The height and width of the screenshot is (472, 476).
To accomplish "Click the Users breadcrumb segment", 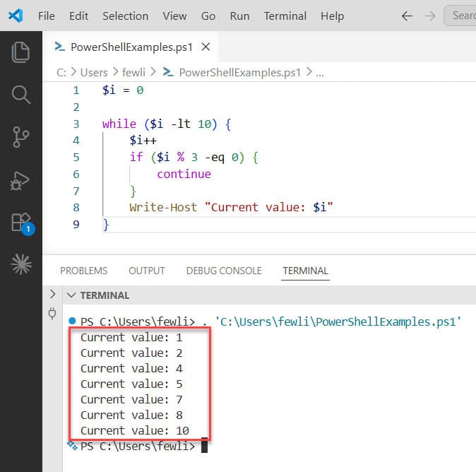I will (x=94, y=73).
